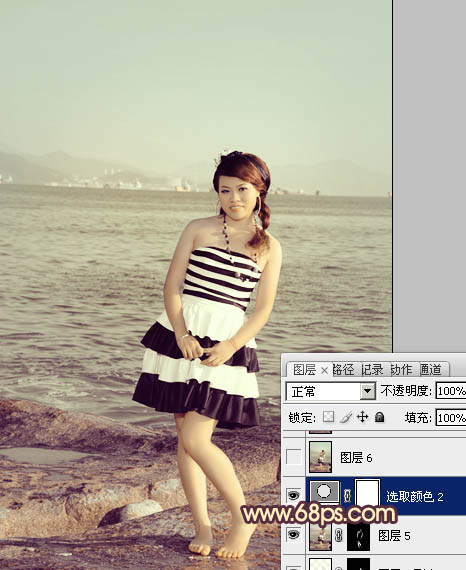Close the 图层 tab with X
Viewport: 466px width, 570px height.
pos(325,370)
